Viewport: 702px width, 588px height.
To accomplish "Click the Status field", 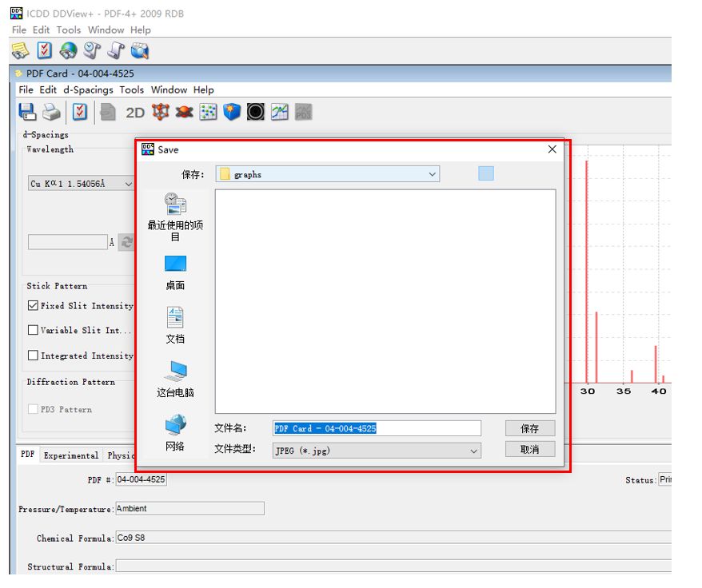I will point(665,479).
